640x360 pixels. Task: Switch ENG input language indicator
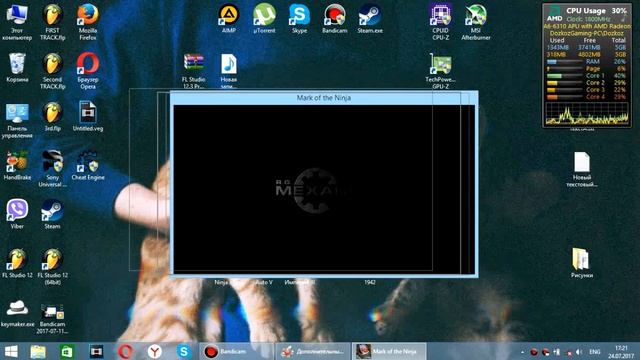(595, 352)
